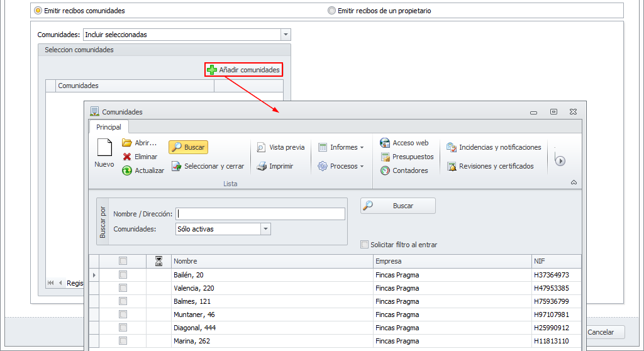644x351 pixels.
Task: Click NIF cell H97107981
Action: coord(557,315)
